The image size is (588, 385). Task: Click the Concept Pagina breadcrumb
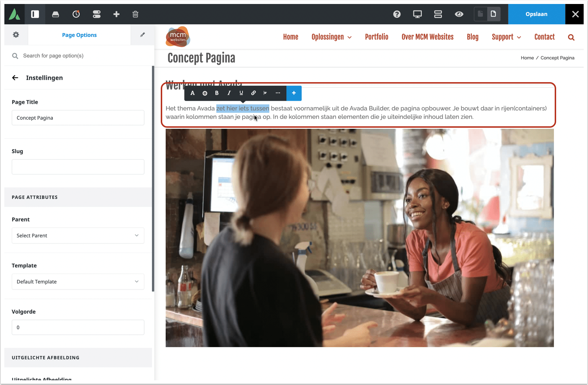[x=558, y=58]
